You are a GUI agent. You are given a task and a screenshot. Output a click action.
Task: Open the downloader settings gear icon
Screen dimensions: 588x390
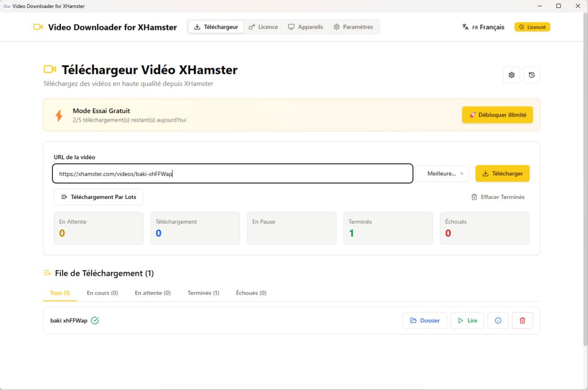coord(511,75)
